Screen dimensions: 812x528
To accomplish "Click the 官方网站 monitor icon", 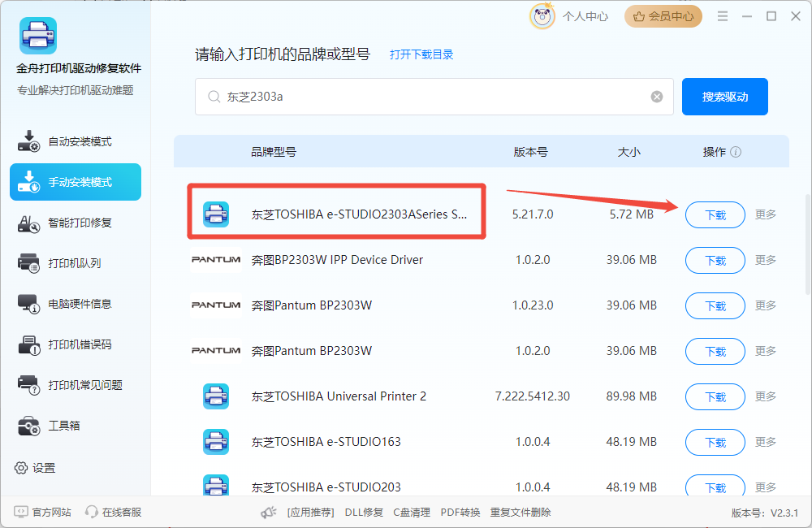I will 21,512.
